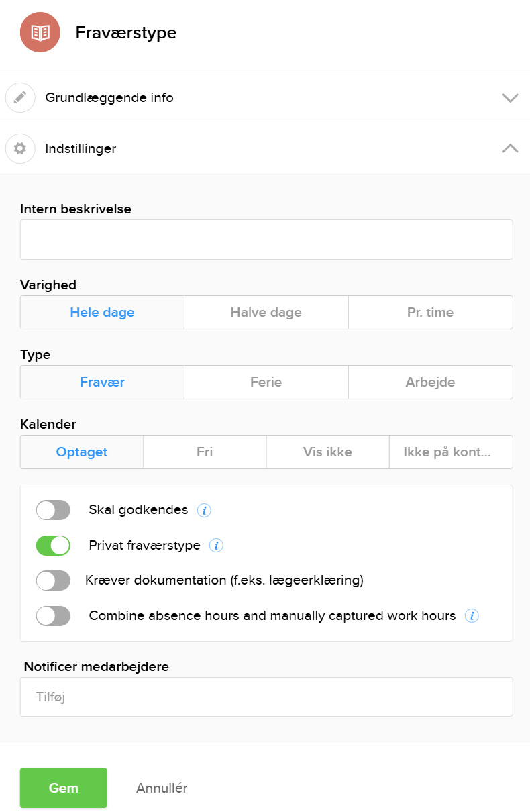Set Kalender to Vis ikke
The height and width of the screenshot is (812, 530).
click(327, 452)
